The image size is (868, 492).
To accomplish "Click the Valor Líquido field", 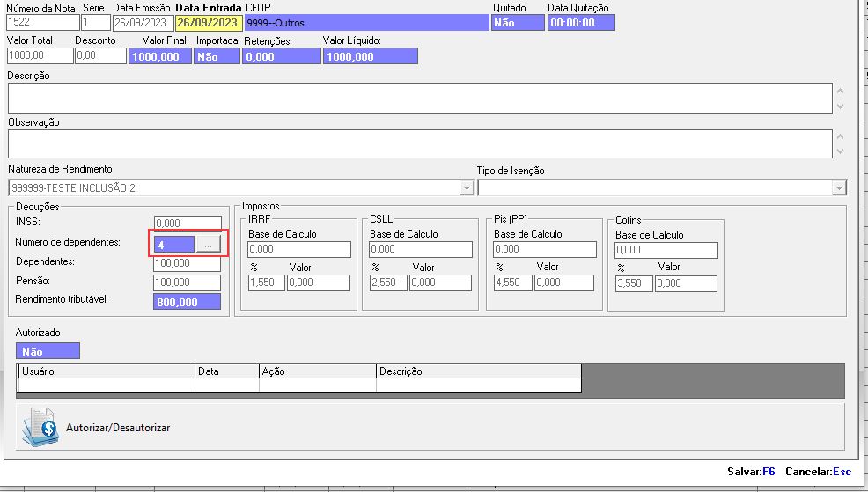I will point(371,56).
